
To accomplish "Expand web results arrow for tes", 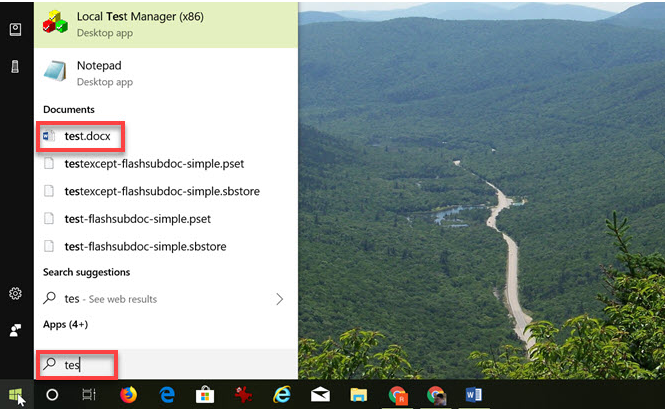I will [x=279, y=299].
